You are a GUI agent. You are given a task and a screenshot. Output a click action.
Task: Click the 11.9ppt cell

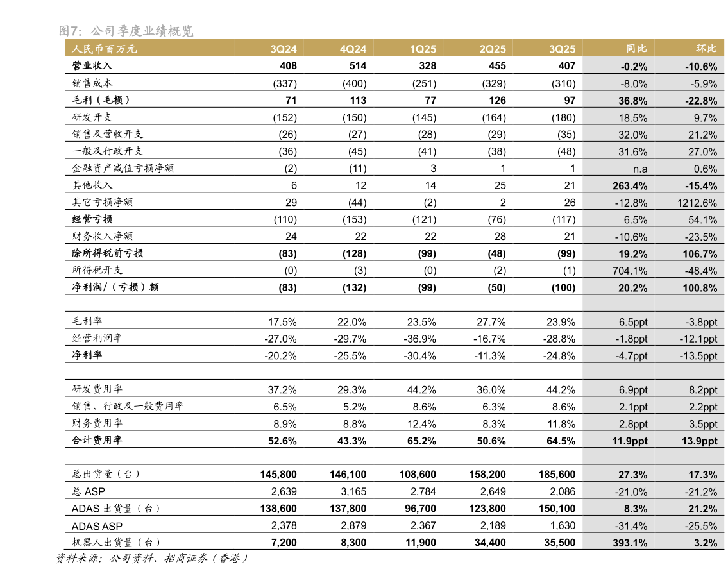point(630,441)
